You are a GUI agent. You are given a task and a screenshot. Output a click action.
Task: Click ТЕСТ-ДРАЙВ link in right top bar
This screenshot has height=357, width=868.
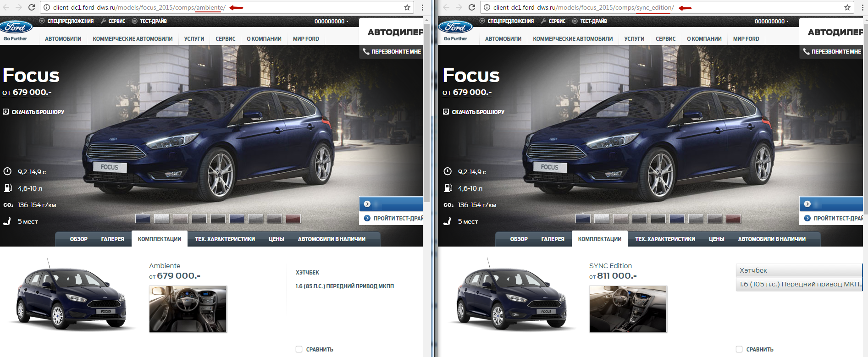(593, 21)
